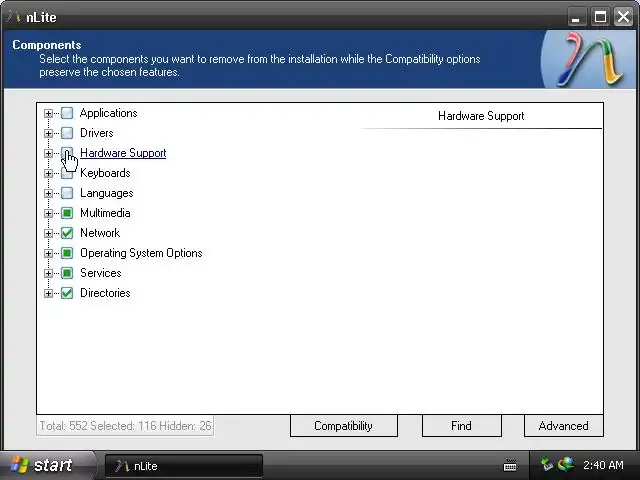
Task: Select the Keyboards label
Action: click(105, 173)
